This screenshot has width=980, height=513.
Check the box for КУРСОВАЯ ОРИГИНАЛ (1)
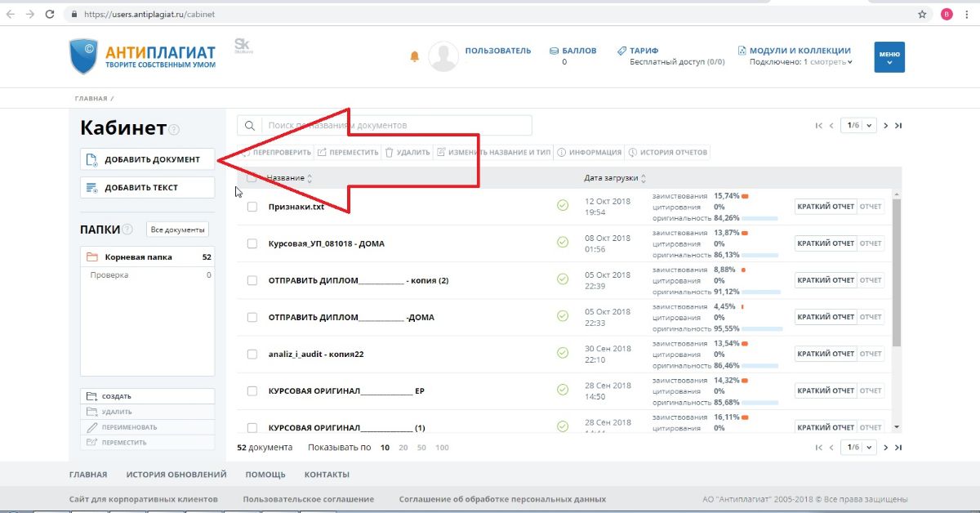tap(252, 427)
